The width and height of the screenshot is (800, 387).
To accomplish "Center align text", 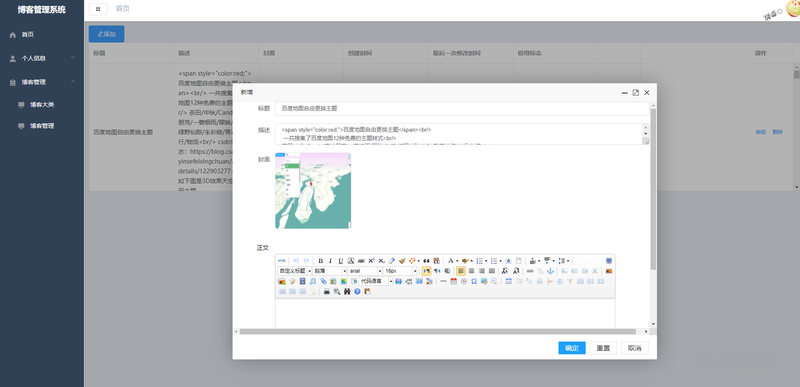I will [471, 271].
